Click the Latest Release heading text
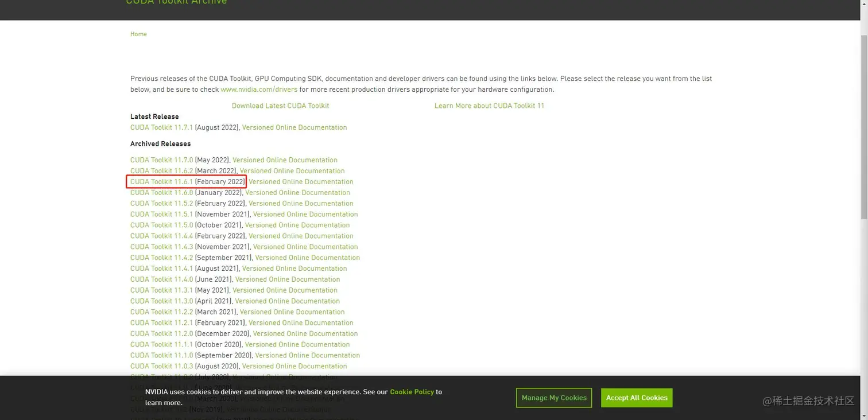Viewport: 868px width, 420px height. tap(154, 116)
